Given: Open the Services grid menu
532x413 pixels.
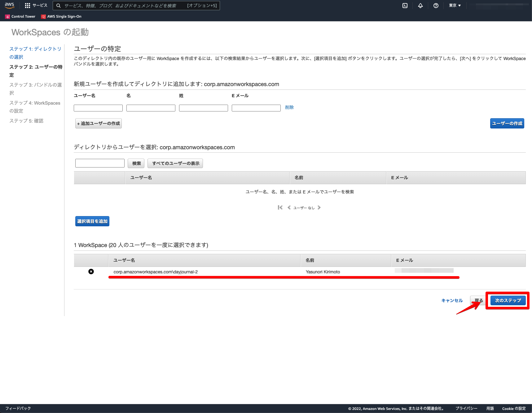Looking at the screenshot, I should coord(36,6).
